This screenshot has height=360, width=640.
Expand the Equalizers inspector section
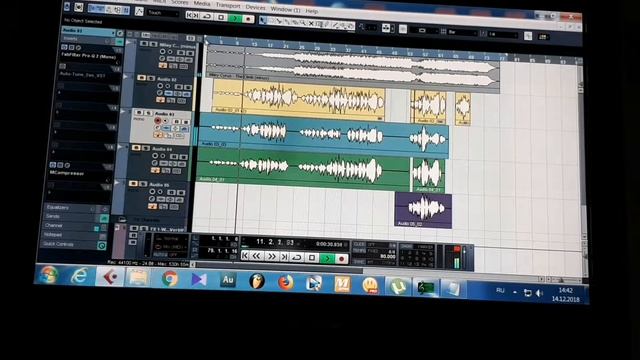coord(58,207)
